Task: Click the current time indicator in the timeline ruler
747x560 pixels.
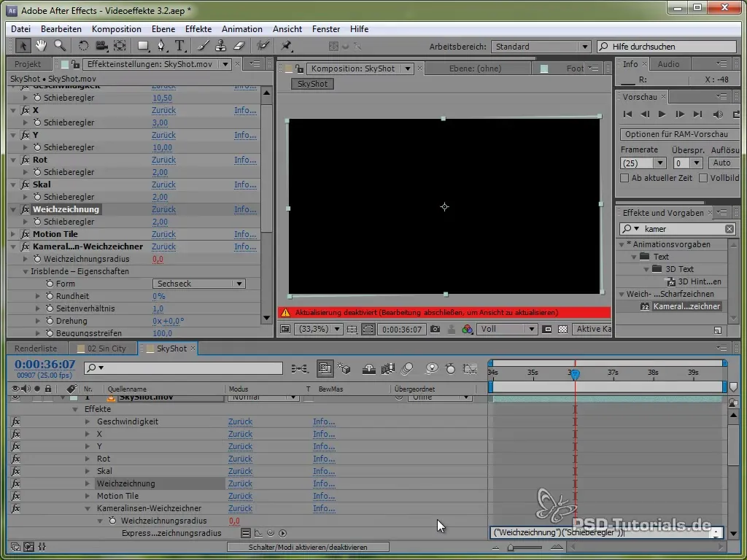Action: point(575,374)
